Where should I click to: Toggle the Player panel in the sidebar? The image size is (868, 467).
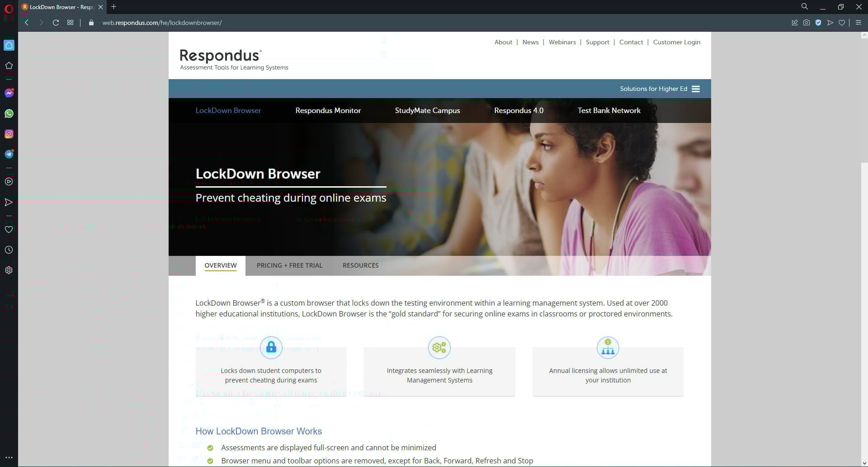tap(9, 181)
